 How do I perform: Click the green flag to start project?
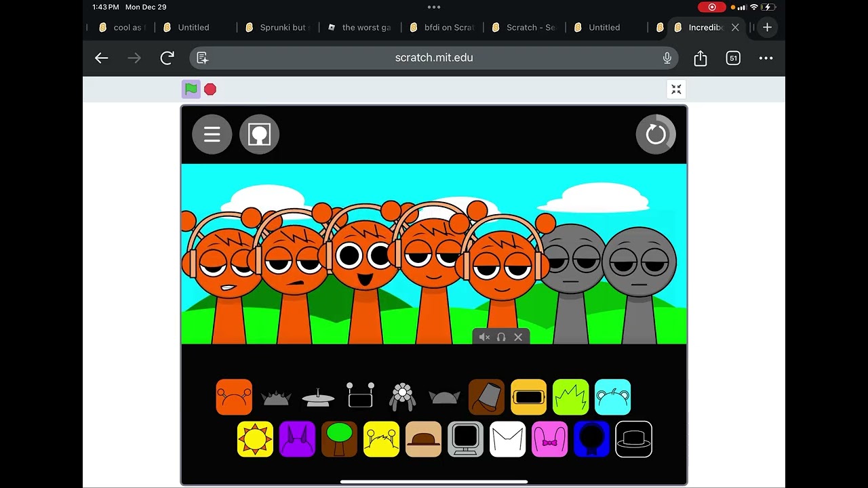click(191, 89)
